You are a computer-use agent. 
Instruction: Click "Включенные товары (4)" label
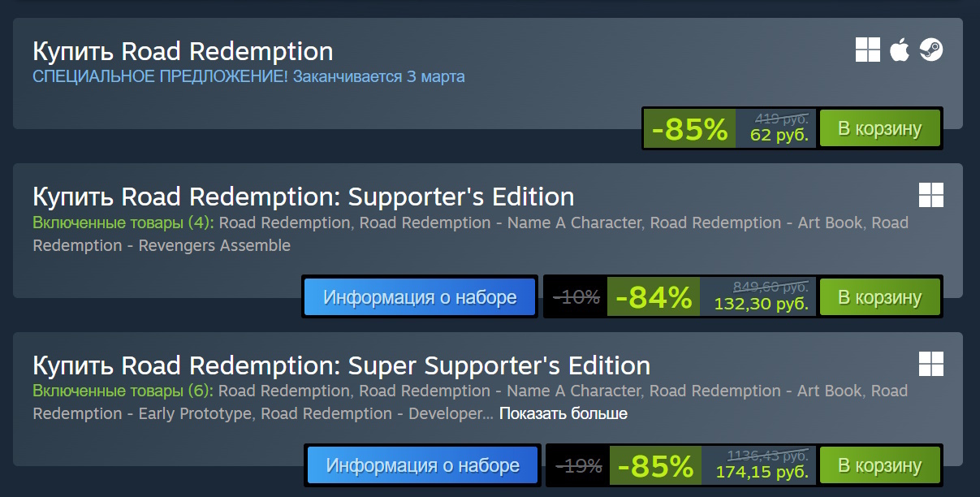click(x=123, y=223)
